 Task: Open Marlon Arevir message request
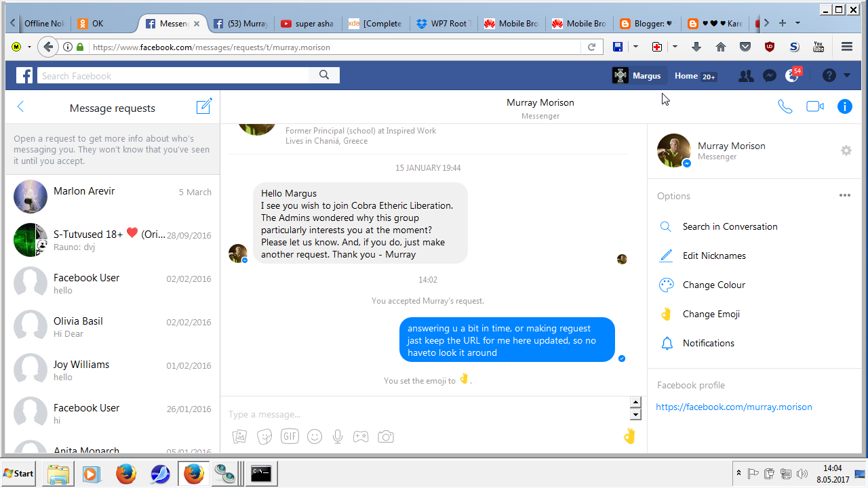pyautogui.click(x=113, y=197)
